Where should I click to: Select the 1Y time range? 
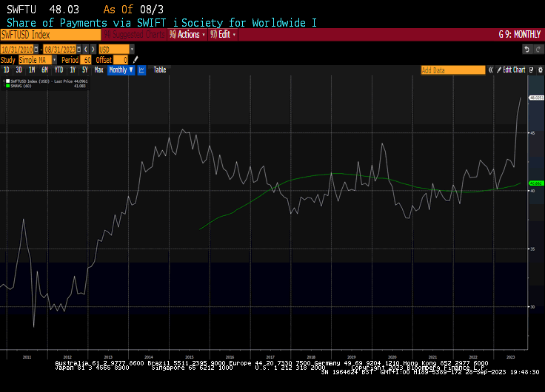pyautogui.click(x=72, y=70)
